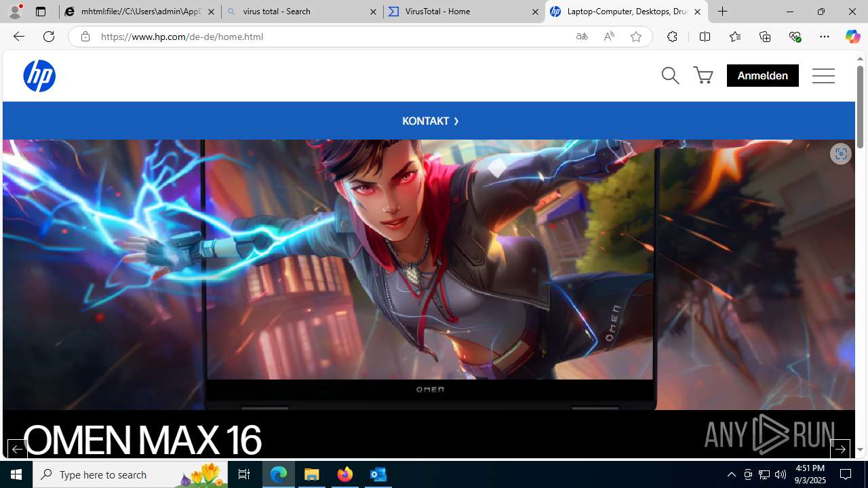Follow the KONTAKT link
This screenshot has width=868, height=488.
click(x=430, y=121)
